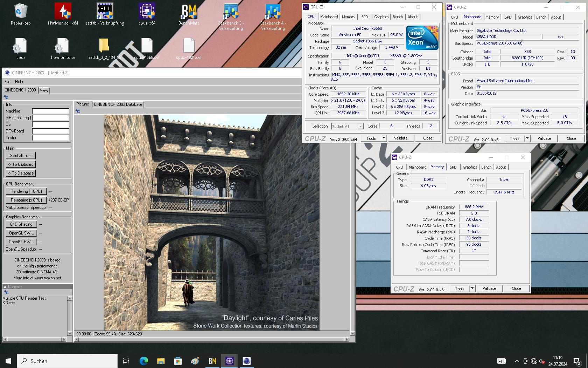Open File Explorer from the taskbar
This screenshot has height=368, width=588.
pyautogui.click(x=161, y=361)
